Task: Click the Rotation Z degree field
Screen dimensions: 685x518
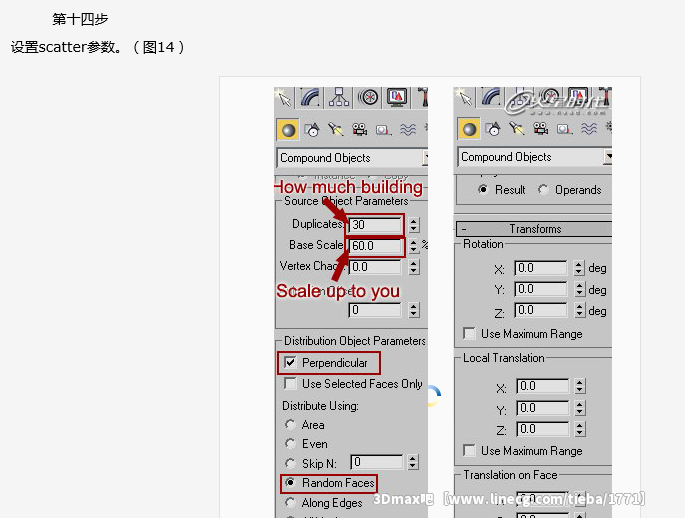Action: pyautogui.click(x=541, y=311)
